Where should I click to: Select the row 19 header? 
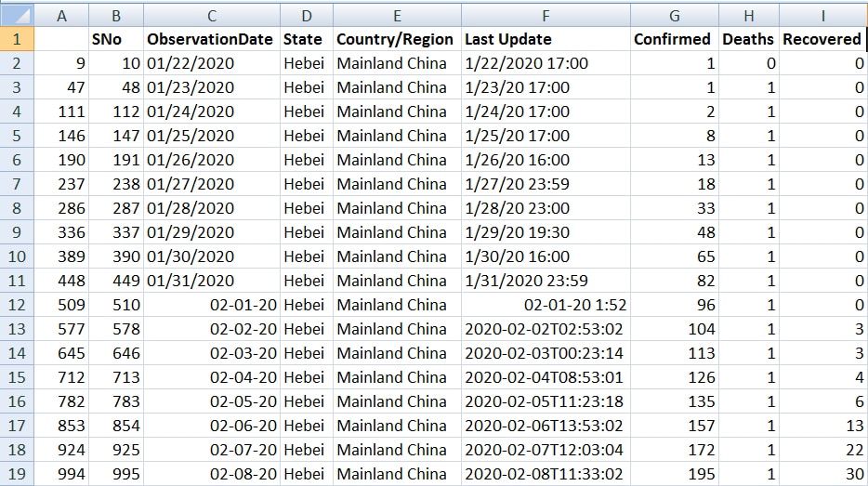pyautogui.click(x=18, y=474)
